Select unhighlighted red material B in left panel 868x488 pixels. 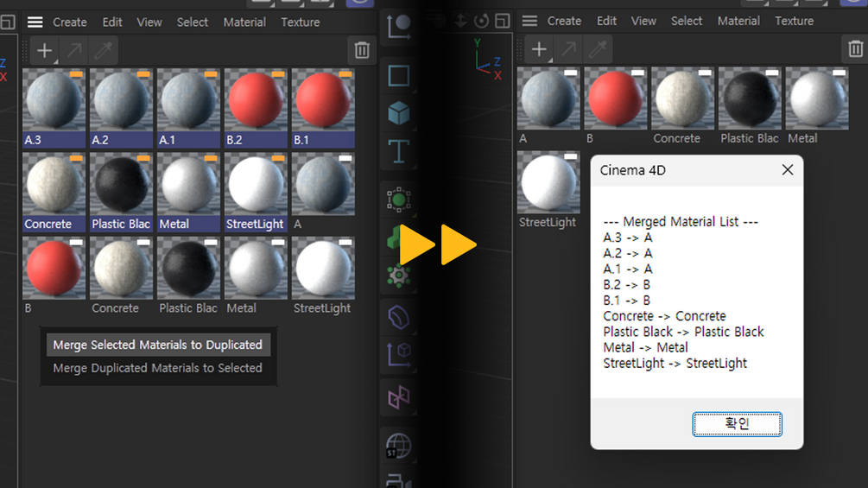click(x=54, y=269)
